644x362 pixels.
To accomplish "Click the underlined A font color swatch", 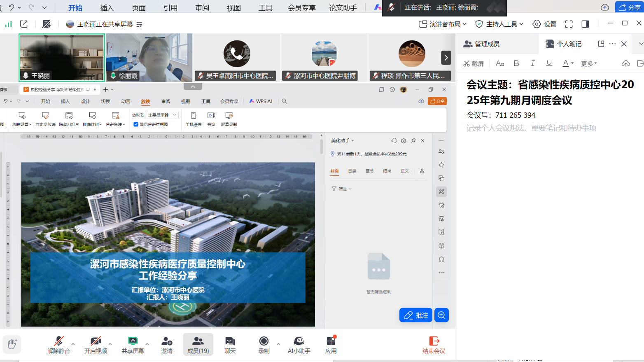I will (566, 63).
